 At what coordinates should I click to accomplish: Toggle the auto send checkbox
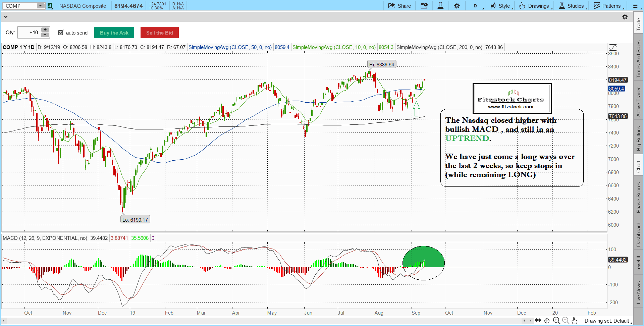(x=61, y=33)
